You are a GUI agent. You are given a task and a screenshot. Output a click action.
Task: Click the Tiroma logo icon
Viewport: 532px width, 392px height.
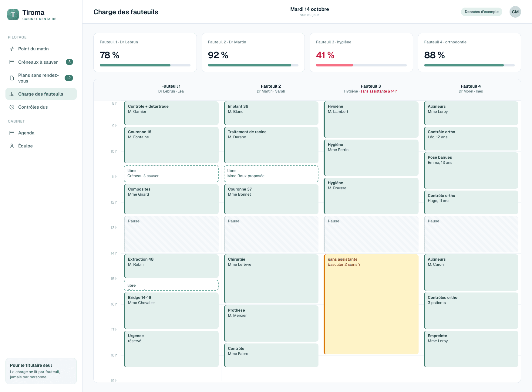pos(13,15)
